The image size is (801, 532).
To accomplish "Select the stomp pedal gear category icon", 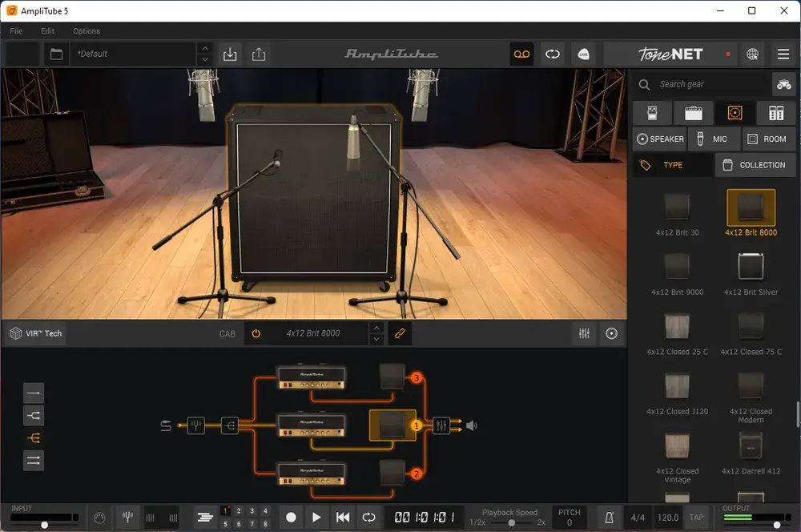I will pos(652,113).
